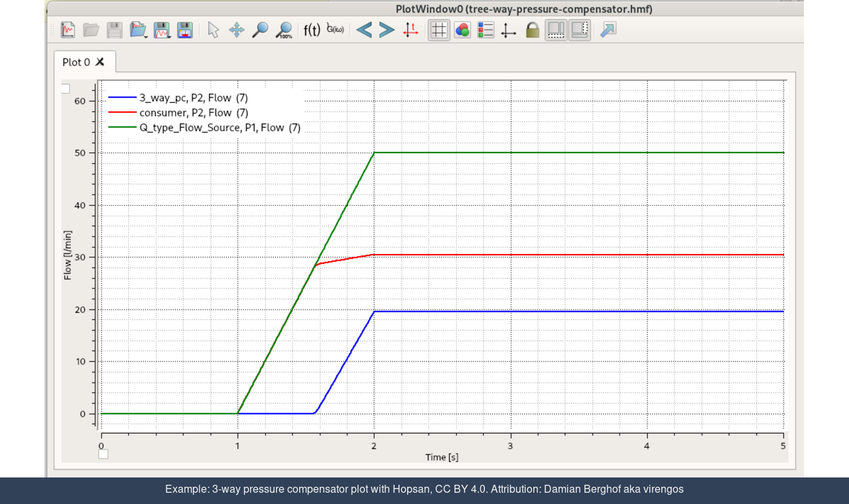Image resolution: width=849 pixels, height=504 pixels.
Task: Go to previous generation arrow
Action: (363, 30)
